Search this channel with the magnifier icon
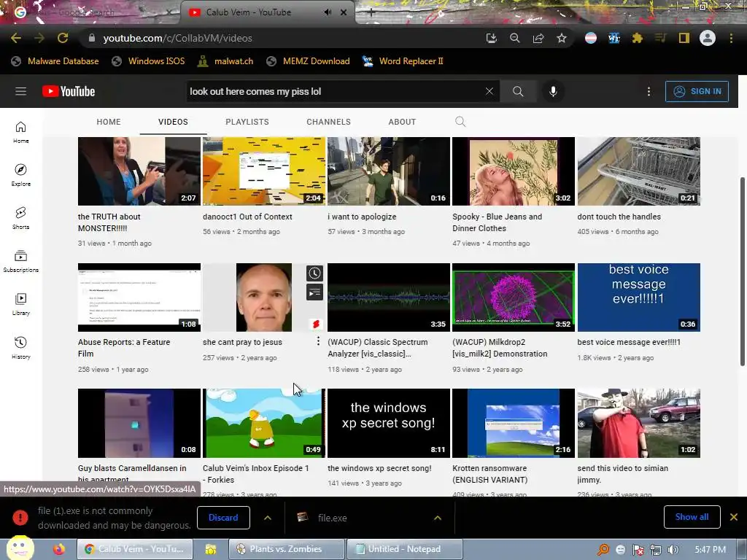Viewport: 747px width, 560px height. pos(460,122)
